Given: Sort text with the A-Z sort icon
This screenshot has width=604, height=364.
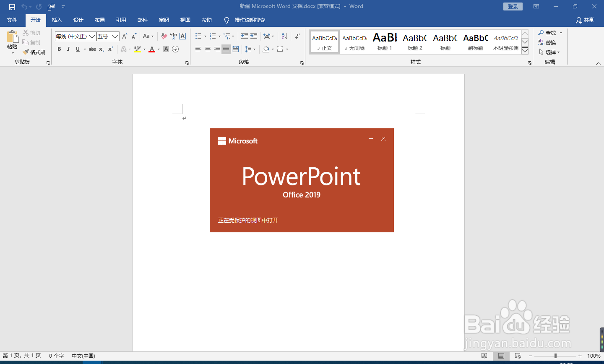Looking at the screenshot, I should point(284,36).
